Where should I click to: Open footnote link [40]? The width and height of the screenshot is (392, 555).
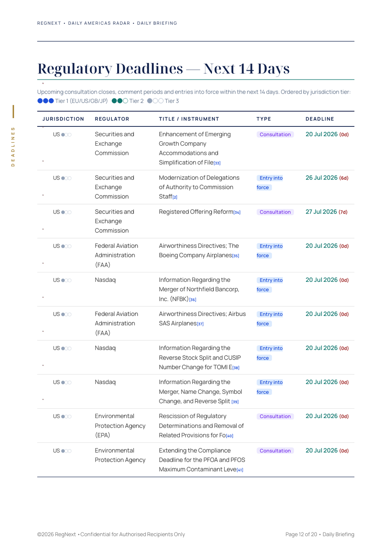click(230, 436)
